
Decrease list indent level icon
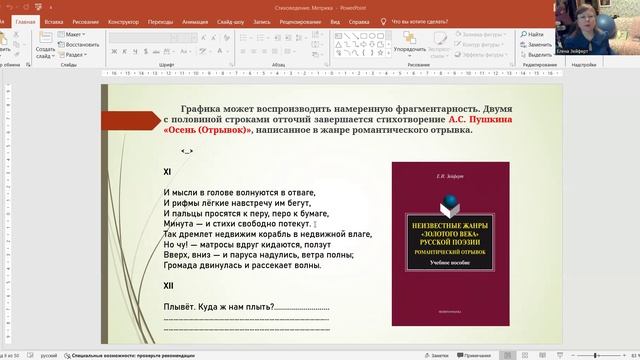click(x=278, y=38)
